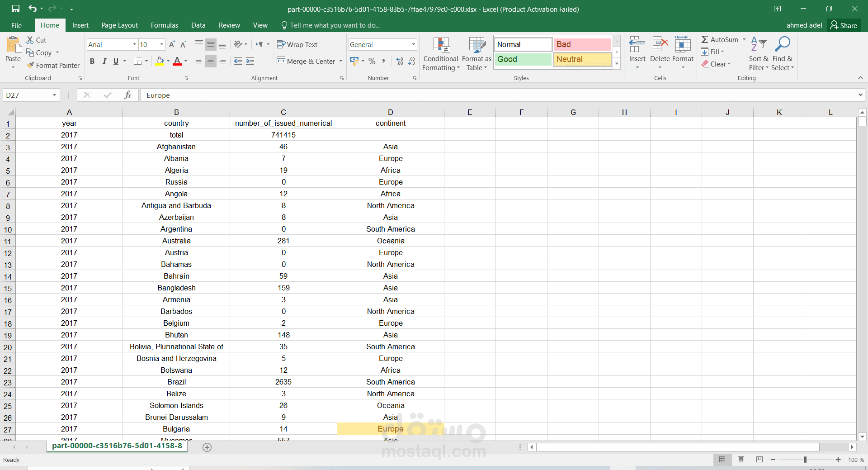Switch to the Formulas tab
This screenshot has height=470, width=868.
(x=165, y=25)
